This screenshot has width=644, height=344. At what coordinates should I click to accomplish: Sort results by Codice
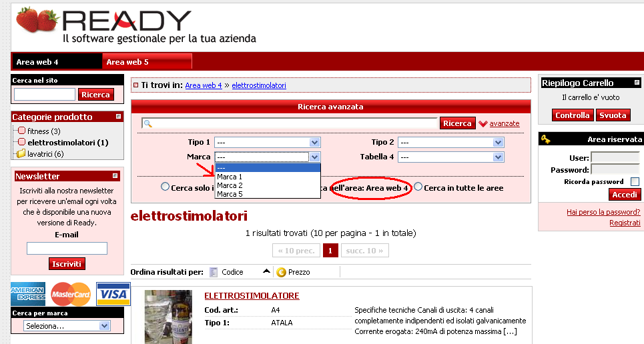pos(232,272)
